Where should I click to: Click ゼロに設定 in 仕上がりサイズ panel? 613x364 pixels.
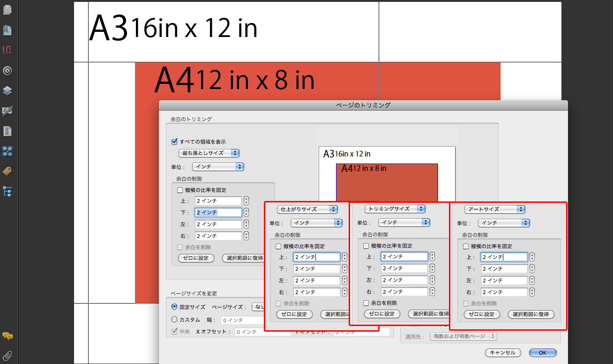coord(294,314)
